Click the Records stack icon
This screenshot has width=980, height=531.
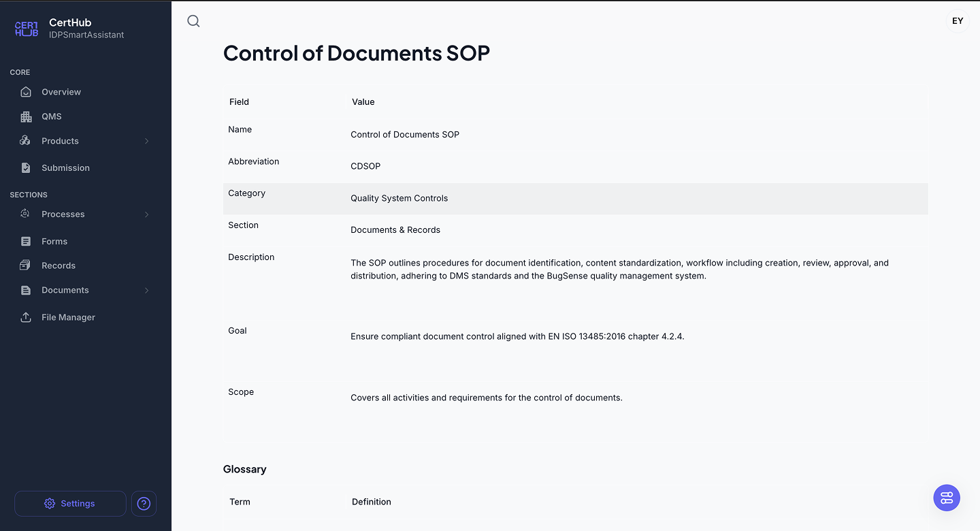click(x=26, y=265)
